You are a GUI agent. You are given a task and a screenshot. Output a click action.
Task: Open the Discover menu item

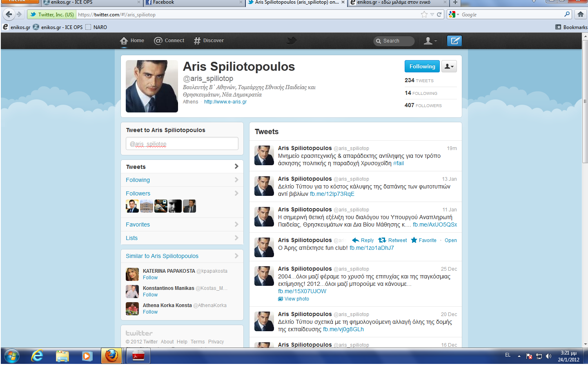(209, 40)
